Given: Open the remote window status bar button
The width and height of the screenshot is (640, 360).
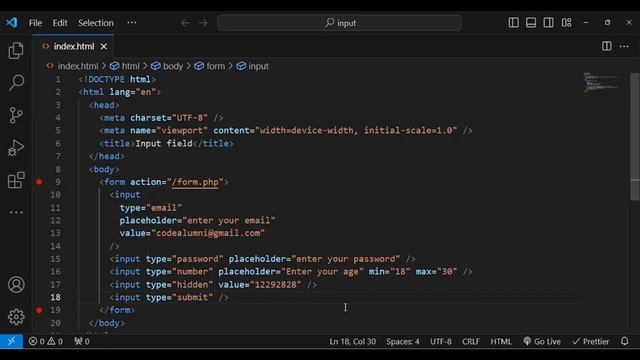Looking at the screenshot, I should 11,341.
